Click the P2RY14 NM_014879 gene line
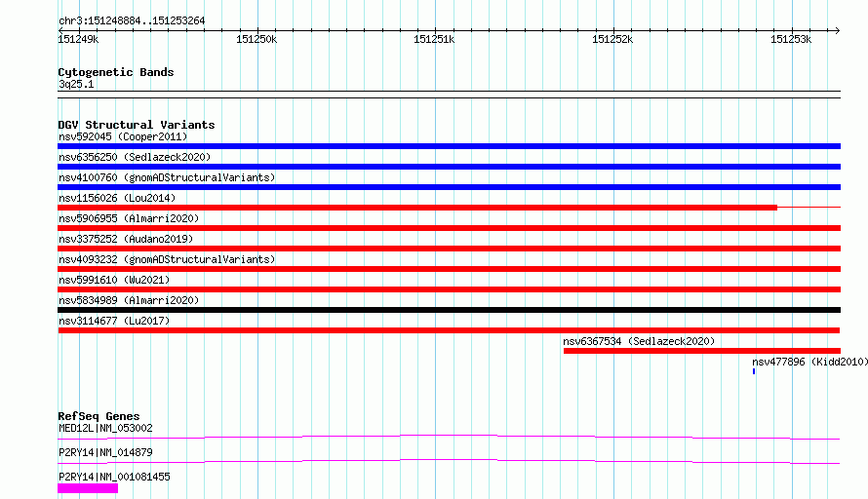This screenshot has width=868, height=499. pyautogui.click(x=449, y=461)
